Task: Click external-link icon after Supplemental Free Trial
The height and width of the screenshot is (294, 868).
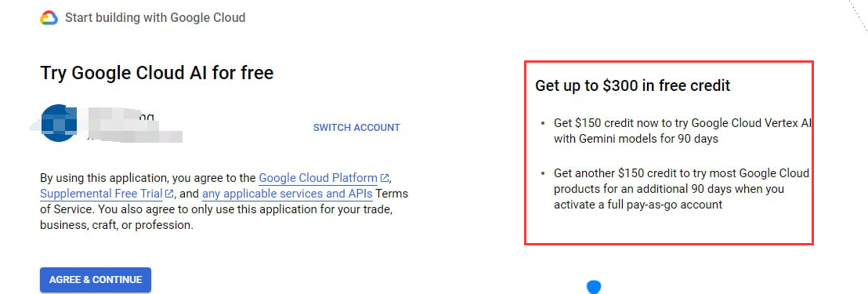Action: tap(170, 194)
